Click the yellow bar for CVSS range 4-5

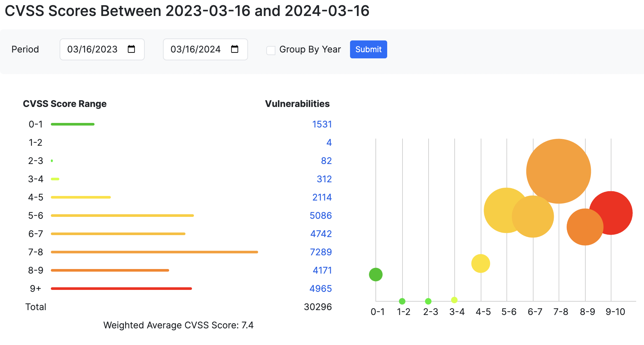point(80,197)
